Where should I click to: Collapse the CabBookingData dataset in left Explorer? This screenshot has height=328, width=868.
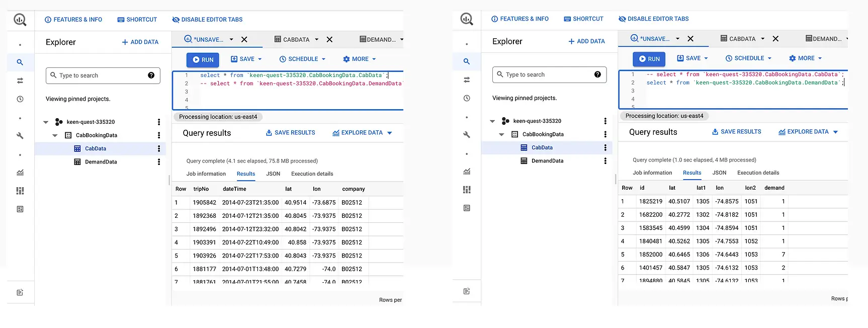tap(55, 135)
